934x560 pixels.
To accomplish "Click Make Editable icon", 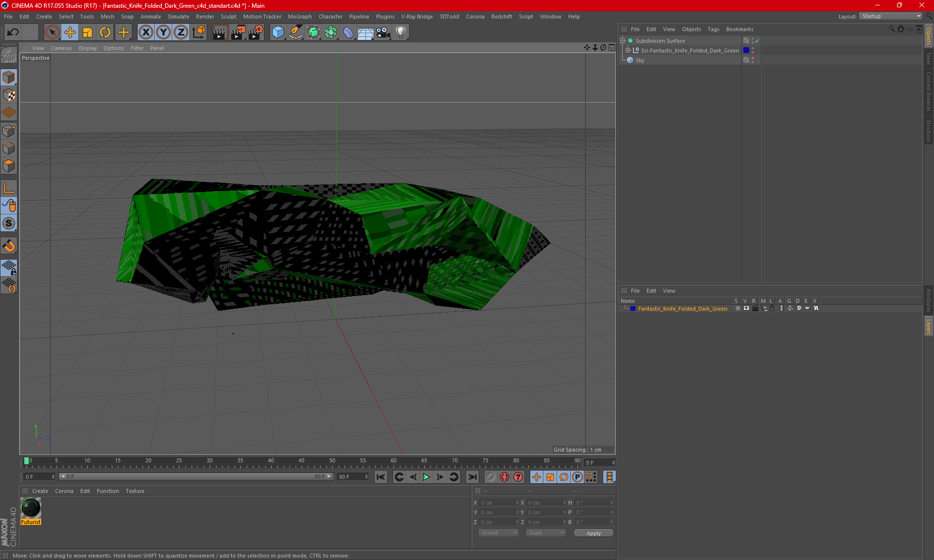I will tap(9, 55).
